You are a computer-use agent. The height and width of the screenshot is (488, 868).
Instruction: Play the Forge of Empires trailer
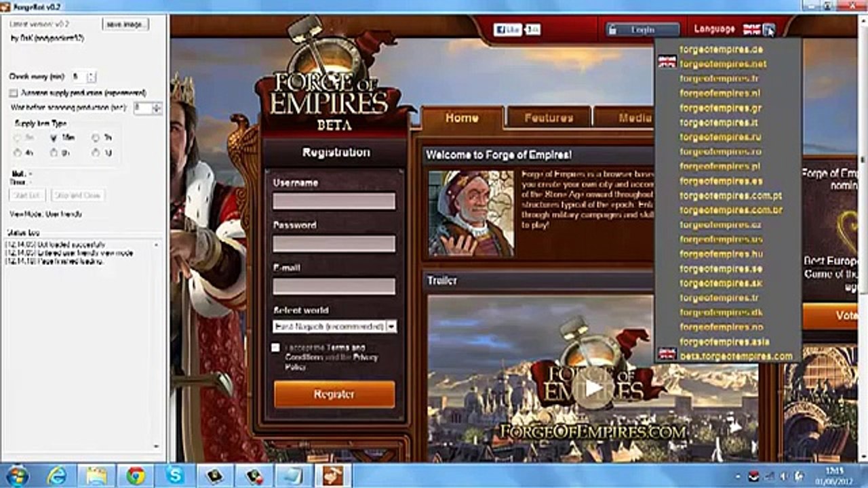pos(593,387)
